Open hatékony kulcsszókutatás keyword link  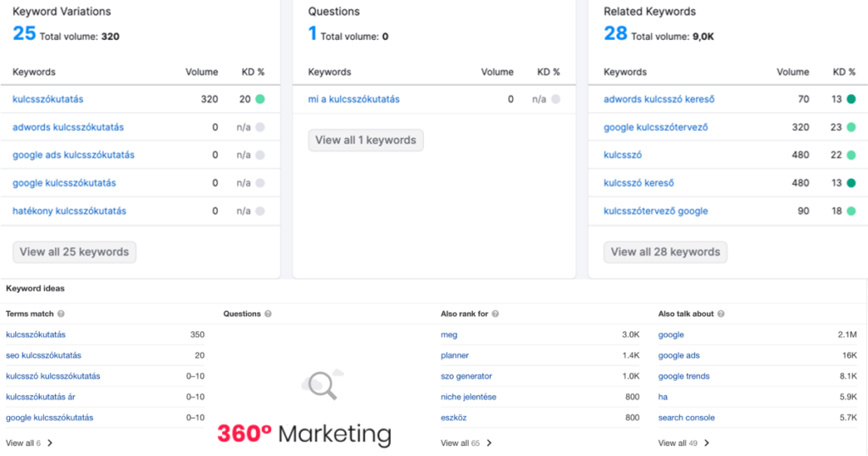pyautogui.click(x=70, y=211)
